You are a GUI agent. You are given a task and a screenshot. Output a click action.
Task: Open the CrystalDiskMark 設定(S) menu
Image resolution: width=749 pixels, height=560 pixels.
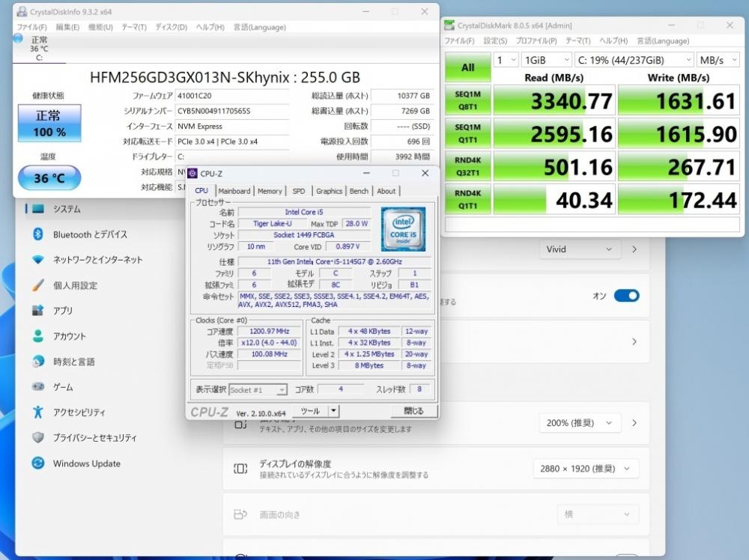coord(495,41)
